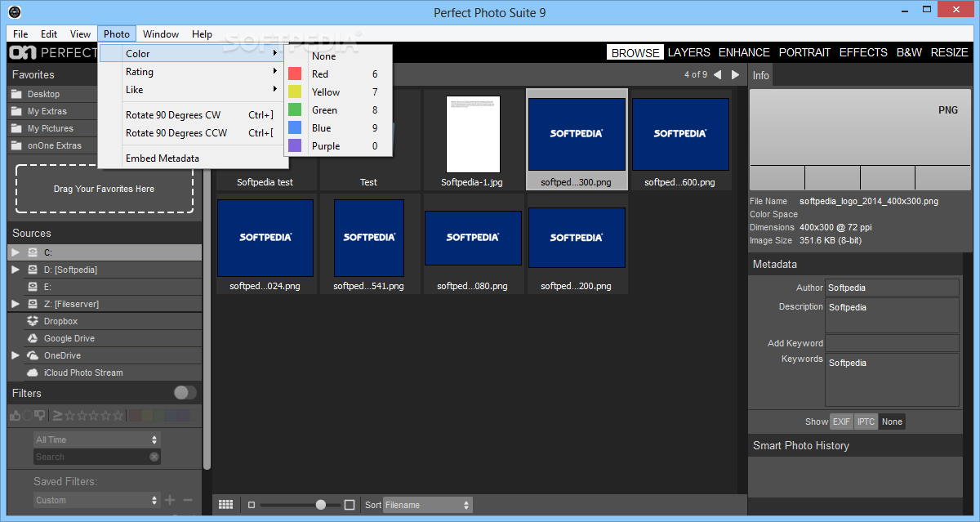Screen dimensions: 980x522
Task: Click the E: drive icon in Sources
Action: coord(33,287)
